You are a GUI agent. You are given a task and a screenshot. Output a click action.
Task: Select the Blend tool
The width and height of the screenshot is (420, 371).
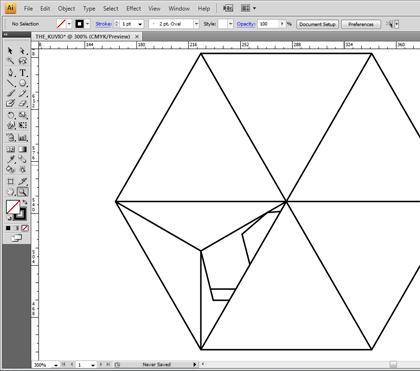(22, 159)
